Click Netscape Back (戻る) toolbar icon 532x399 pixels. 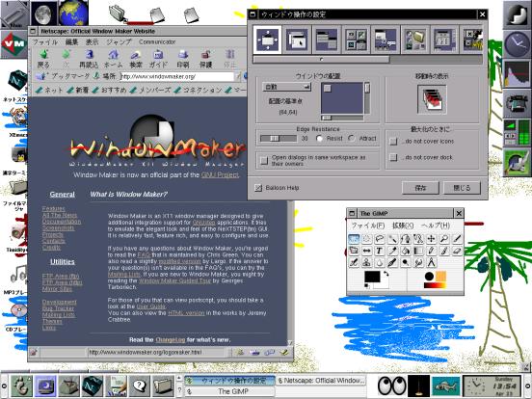point(43,59)
